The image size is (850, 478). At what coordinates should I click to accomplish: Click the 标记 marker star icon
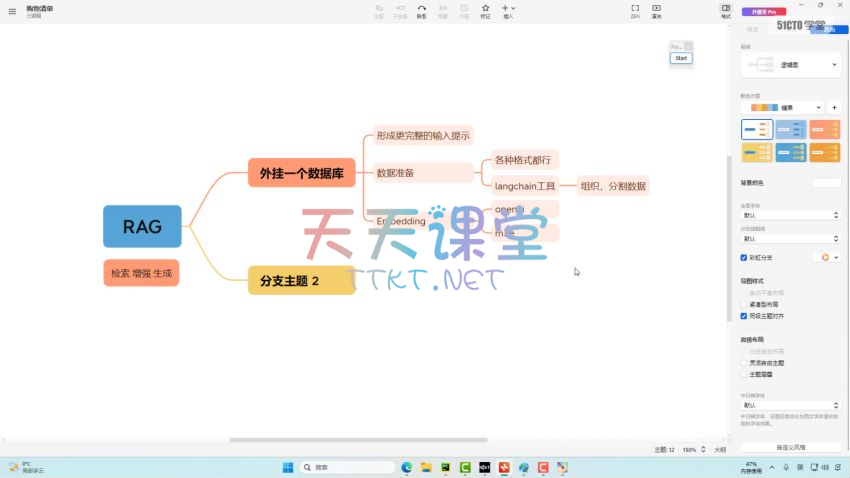tap(486, 9)
